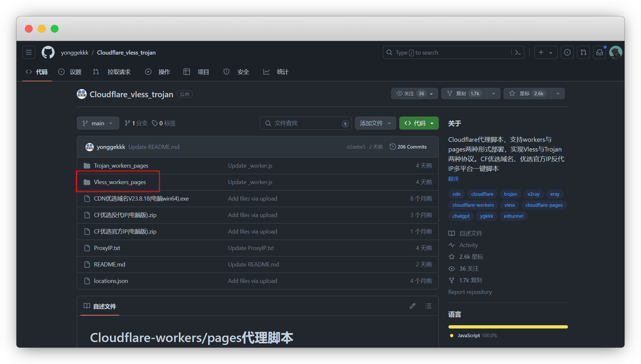Screen dimensions: 641x364
Task: Open the pull requests icon in header
Action: (583, 52)
